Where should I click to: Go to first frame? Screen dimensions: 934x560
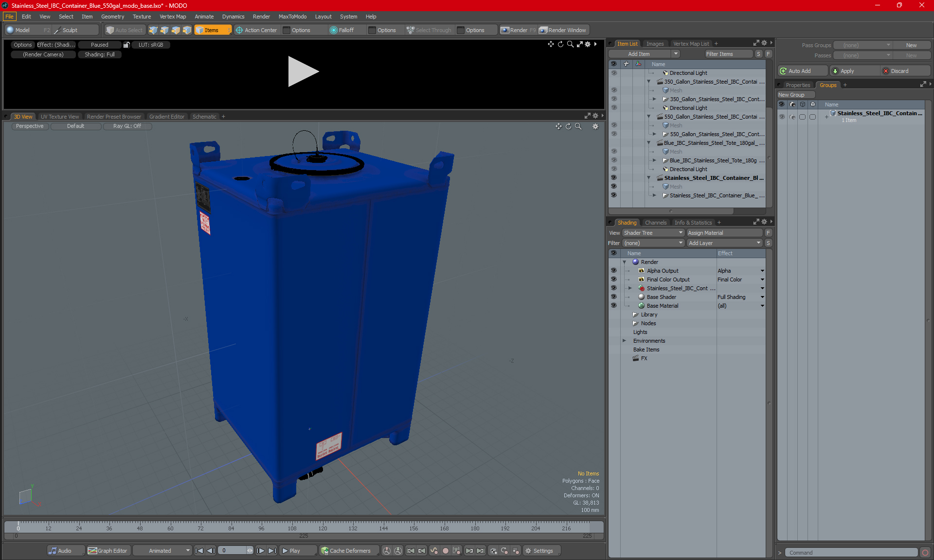click(x=199, y=551)
